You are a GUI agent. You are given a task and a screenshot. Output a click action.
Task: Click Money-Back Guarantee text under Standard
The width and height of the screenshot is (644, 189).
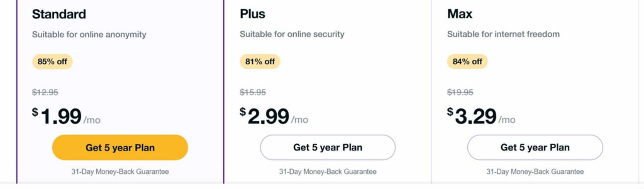click(x=120, y=172)
